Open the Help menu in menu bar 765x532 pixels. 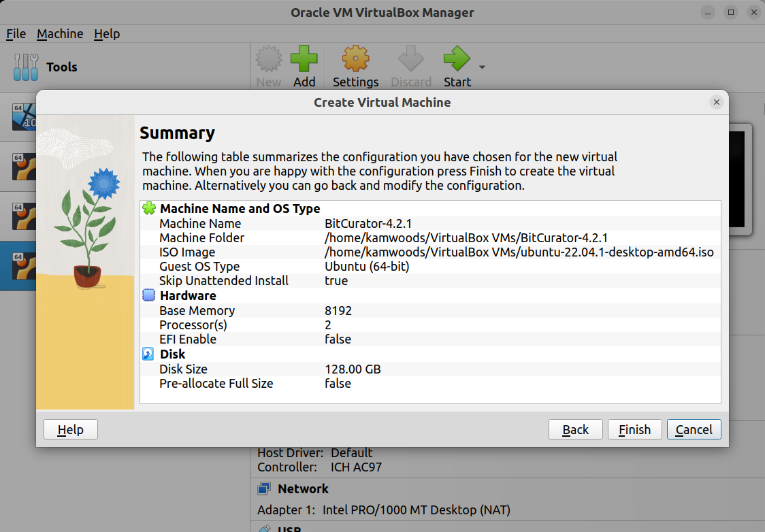click(x=107, y=33)
